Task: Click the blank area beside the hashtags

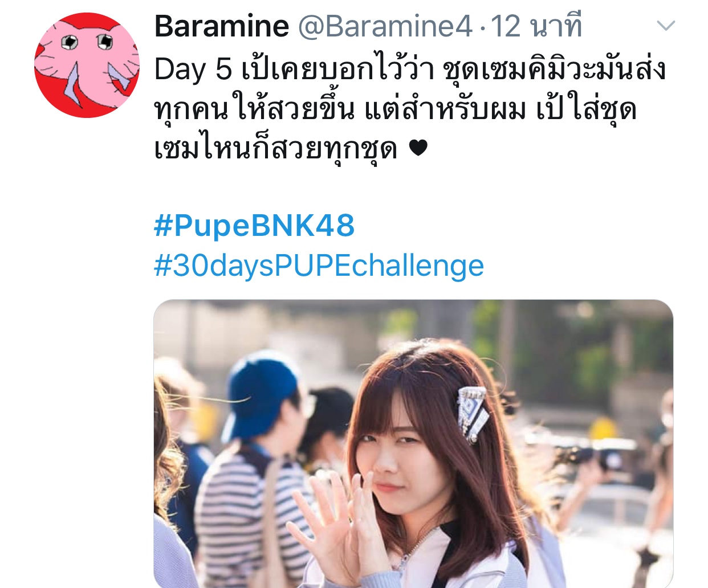Action: 576,245
